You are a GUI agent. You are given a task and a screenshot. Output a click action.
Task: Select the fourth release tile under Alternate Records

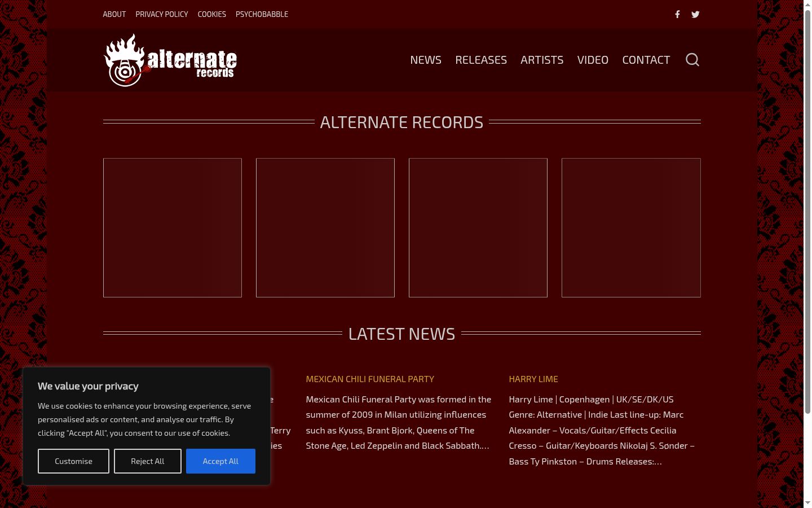[631, 227]
